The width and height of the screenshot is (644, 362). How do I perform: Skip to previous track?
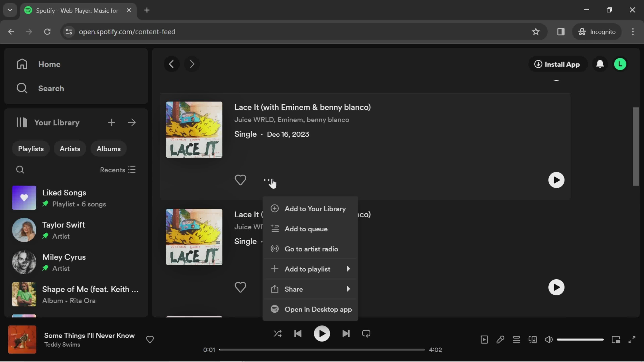click(x=298, y=334)
